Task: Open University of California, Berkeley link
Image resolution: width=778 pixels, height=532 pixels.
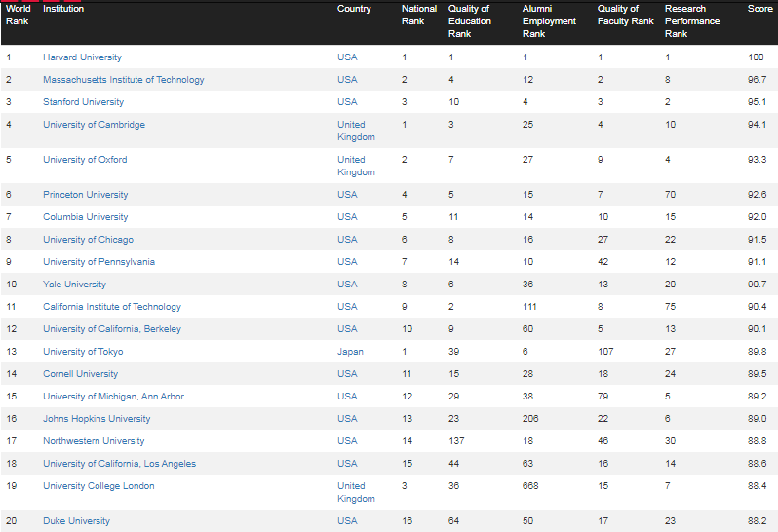Action: [112, 328]
